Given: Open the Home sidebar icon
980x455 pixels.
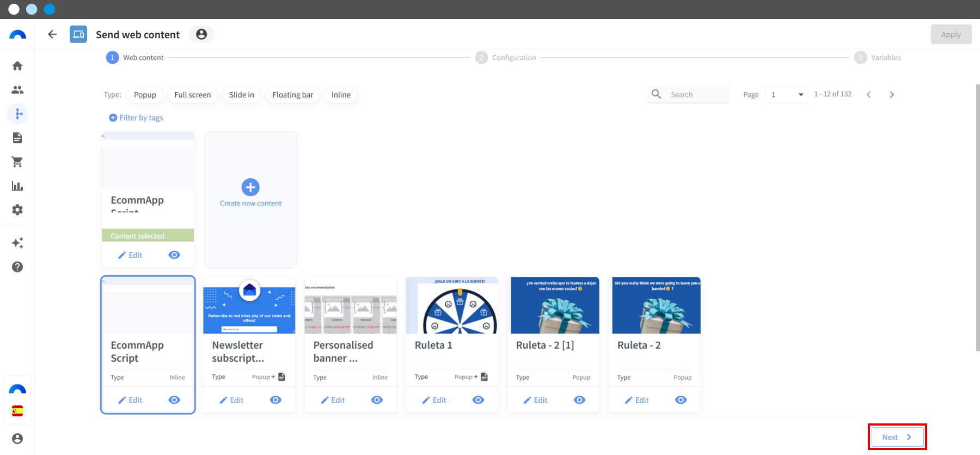Looking at the screenshot, I should tap(17, 66).
